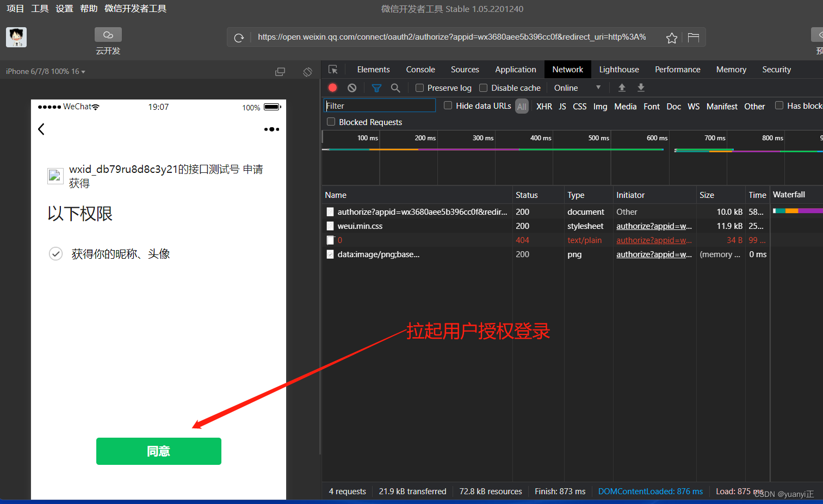Open the iPhone 6/7/8 device dropdown

click(x=46, y=72)
